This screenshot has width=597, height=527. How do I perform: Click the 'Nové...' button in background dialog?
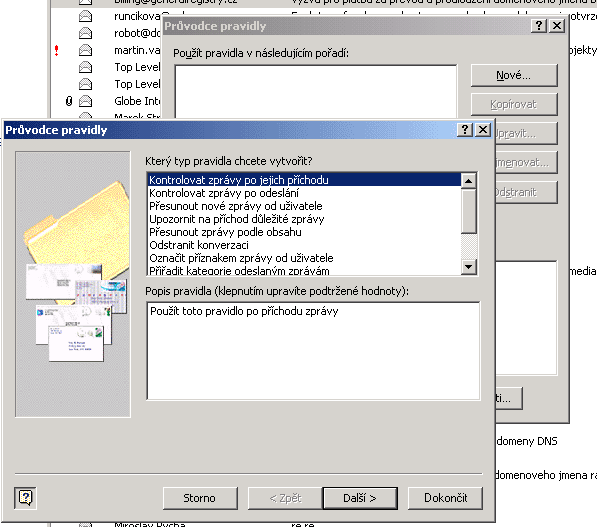514,75
